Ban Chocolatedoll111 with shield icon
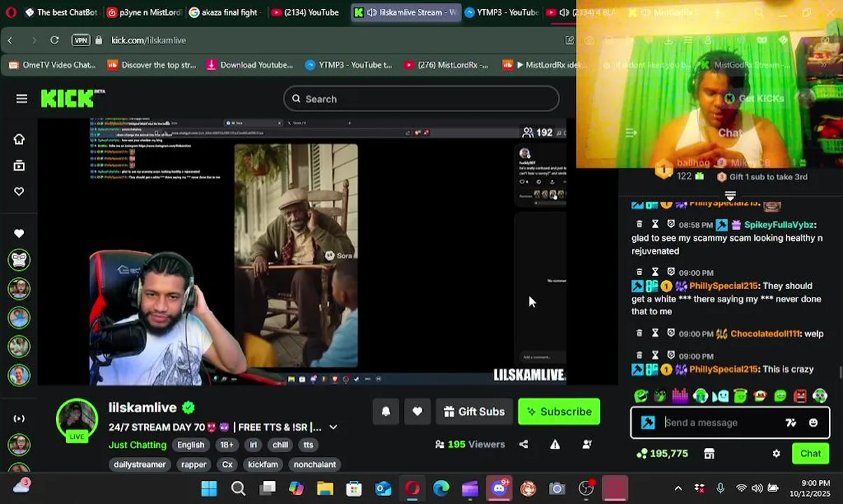The width and height of the screenshot is (843, 504). [x=671, y=334]
